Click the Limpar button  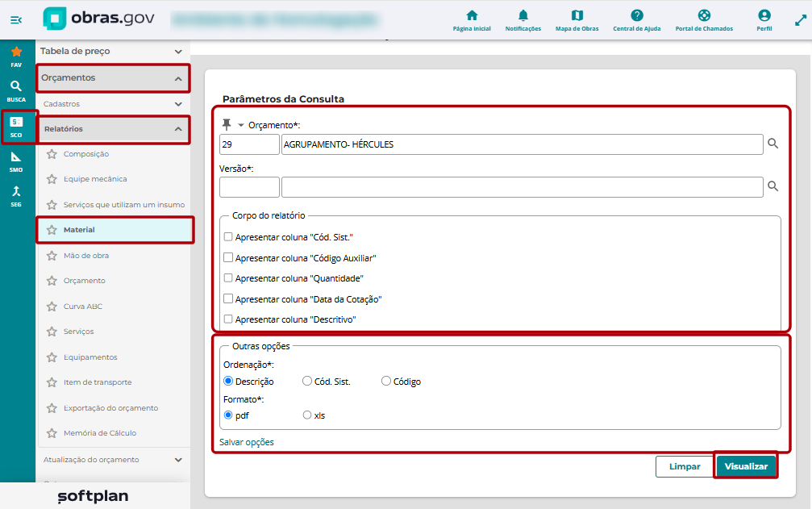pos(684,466)
